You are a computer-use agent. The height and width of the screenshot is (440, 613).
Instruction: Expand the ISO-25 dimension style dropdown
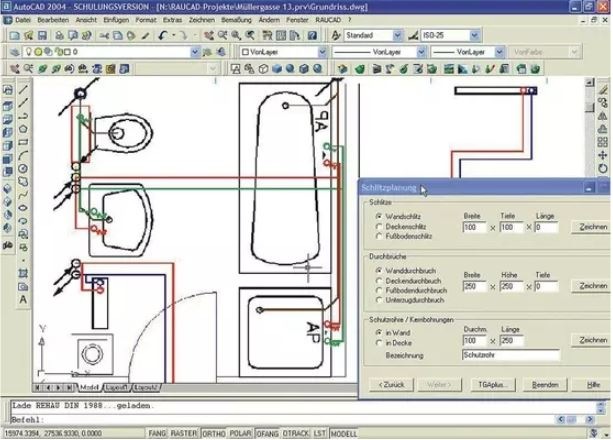click(452, 35)
